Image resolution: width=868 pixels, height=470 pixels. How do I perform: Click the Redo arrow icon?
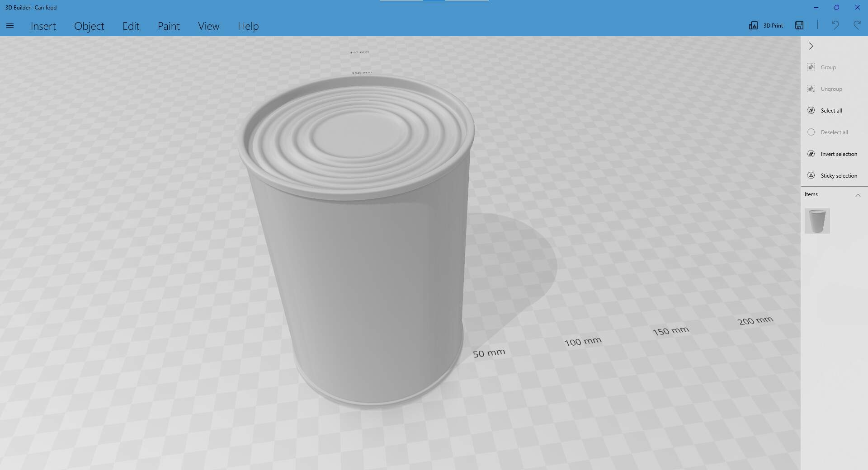(857, 26)
